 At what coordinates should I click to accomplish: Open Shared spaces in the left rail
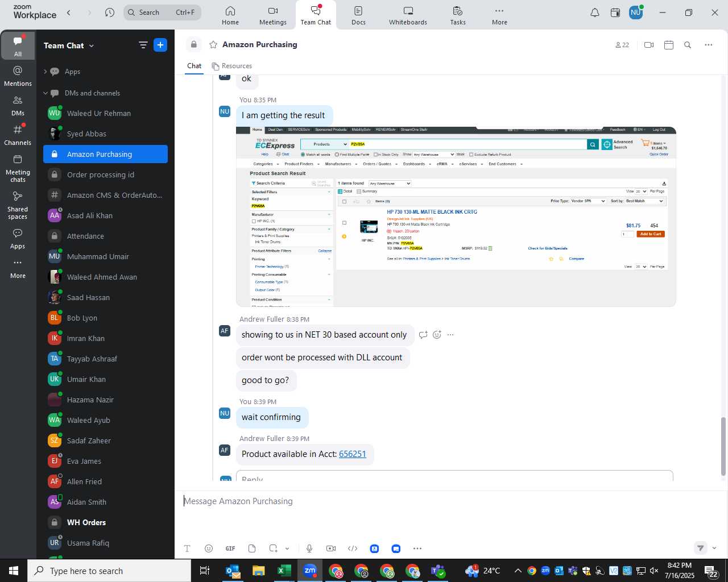click(x=18, y=205)
